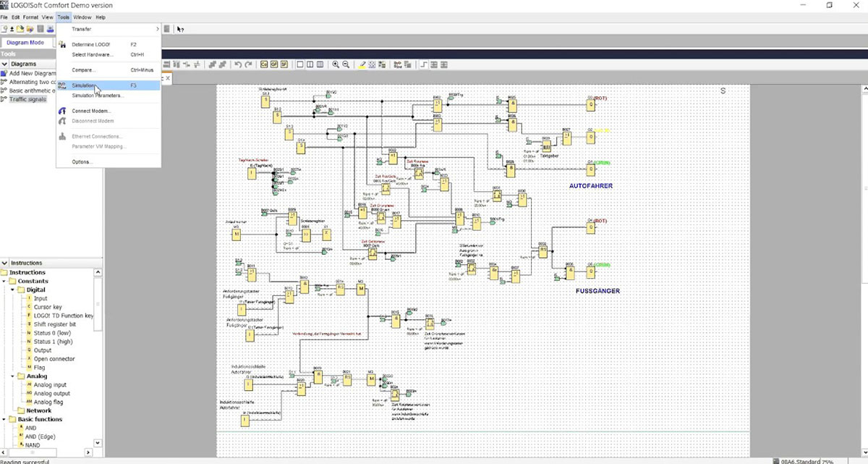This screenshot has width=868, height=464.
Task: Select the Output instruction
Action: 43,350
